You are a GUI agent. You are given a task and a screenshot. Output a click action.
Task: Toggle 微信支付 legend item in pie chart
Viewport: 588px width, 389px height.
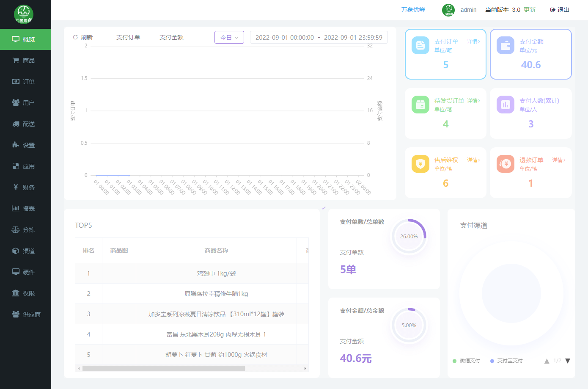click(466, 361)
